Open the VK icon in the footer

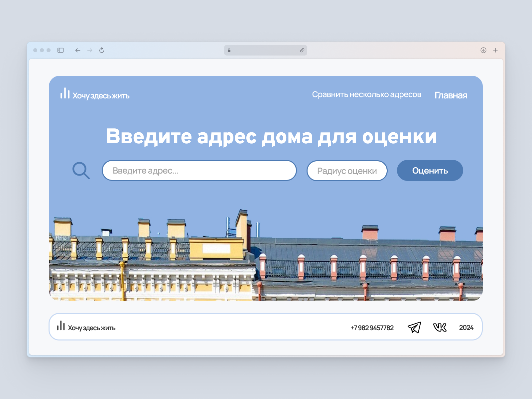(x=440, y=327)
